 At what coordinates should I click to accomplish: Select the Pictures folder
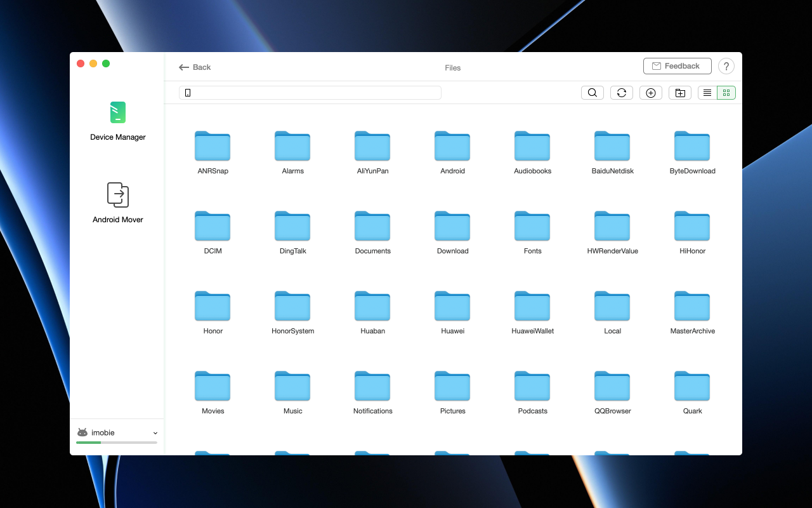click(x=452, y=392)
